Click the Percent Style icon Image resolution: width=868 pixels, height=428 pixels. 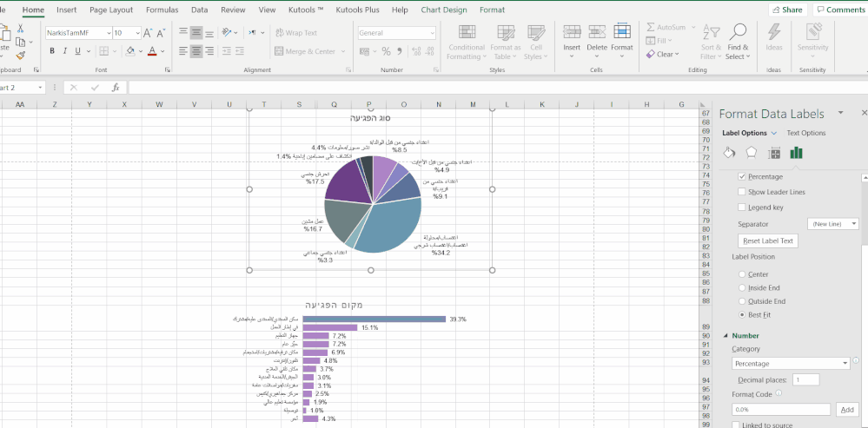pos(387,51)
